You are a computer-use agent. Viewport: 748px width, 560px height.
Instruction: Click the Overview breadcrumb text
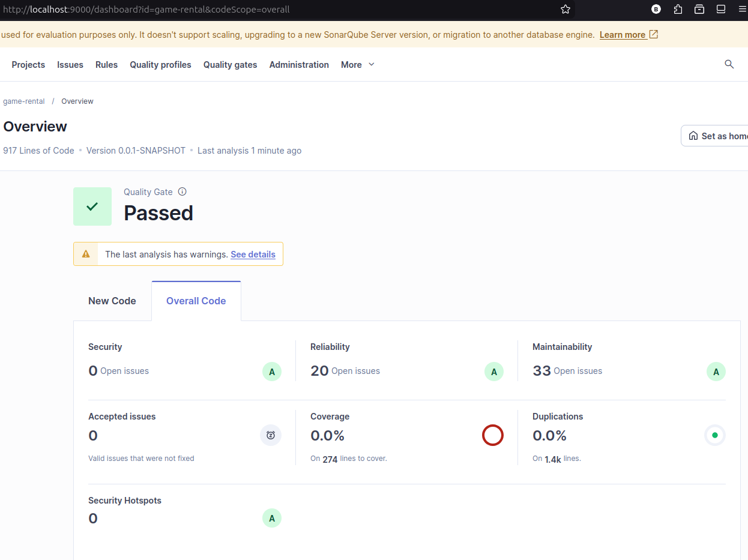point(77,101)
